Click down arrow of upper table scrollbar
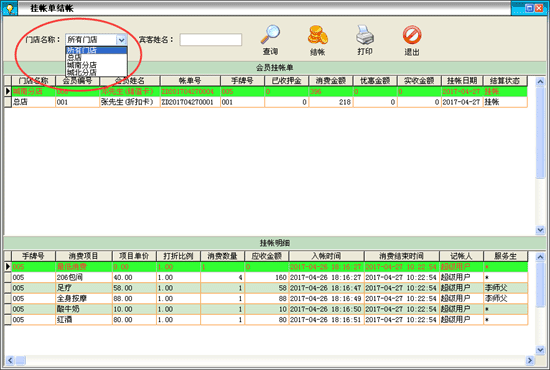This screenshot has width=550, height=370. (x=540, y=230)
